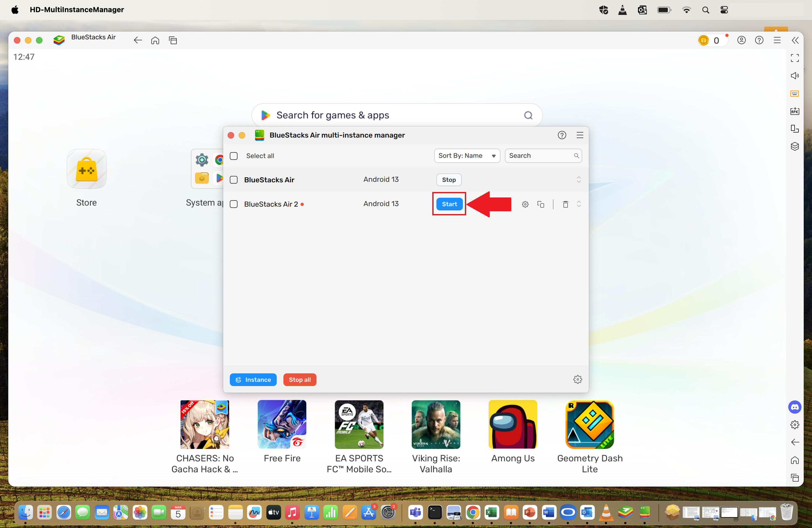Check the BlueStacks Air 2 row checkbox

[x=234, y=204]
